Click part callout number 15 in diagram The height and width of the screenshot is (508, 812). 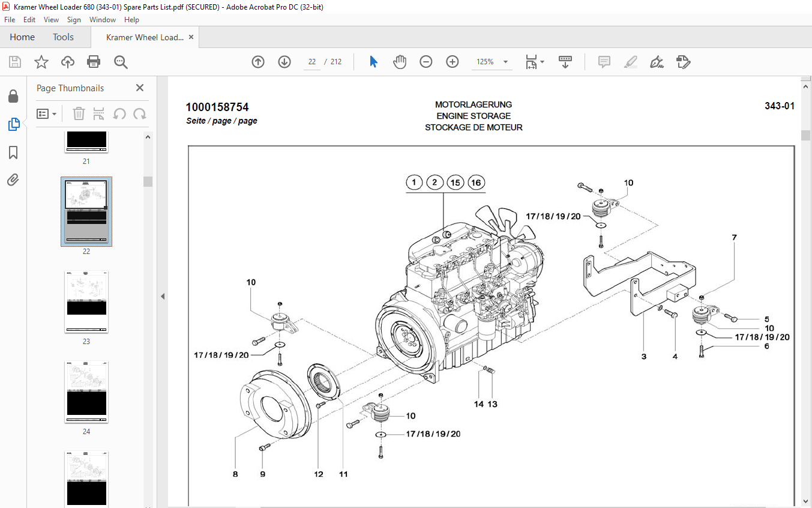tap(456, 183)
